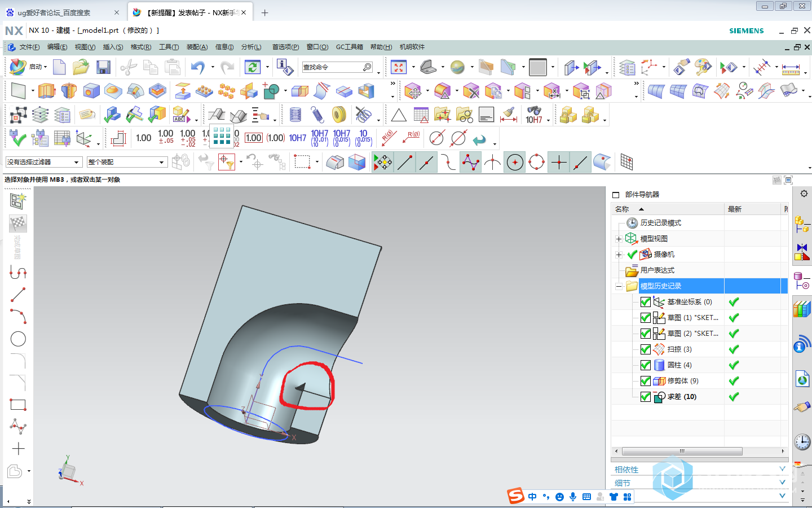Open the 整个装配 scope dropdown
This screenshot has width=812, height=508.
click(127, 162)
